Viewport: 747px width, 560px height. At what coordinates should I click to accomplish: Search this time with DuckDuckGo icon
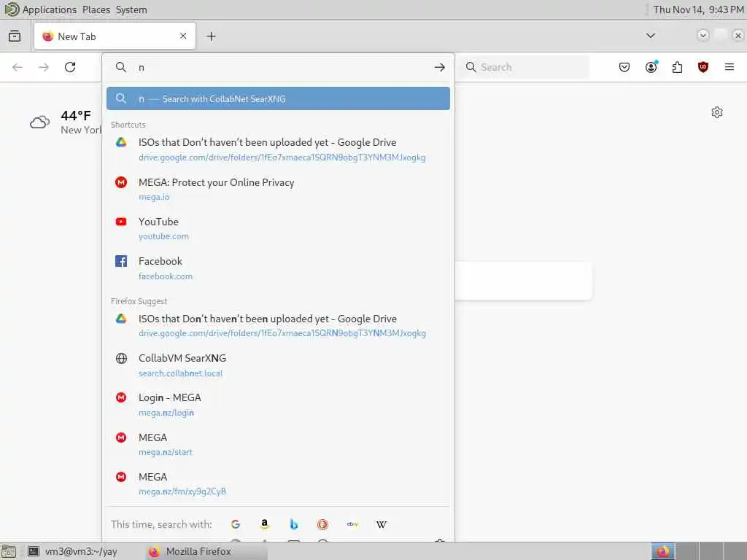322,524
